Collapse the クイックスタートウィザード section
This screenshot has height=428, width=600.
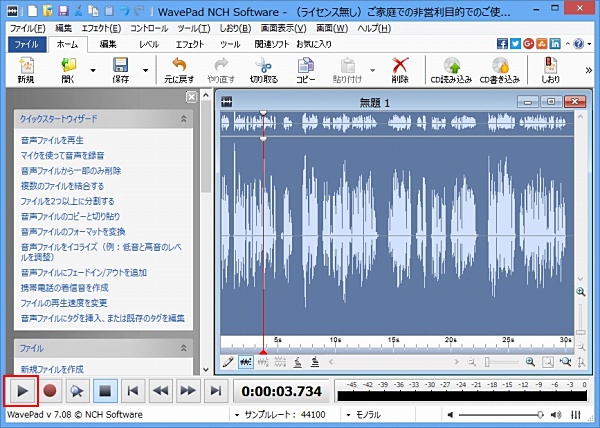pyautogui.click(x=184, y=119)
